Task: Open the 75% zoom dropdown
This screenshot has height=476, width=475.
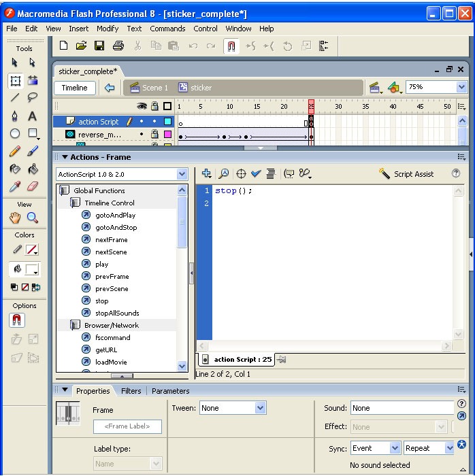Action: 461,87
